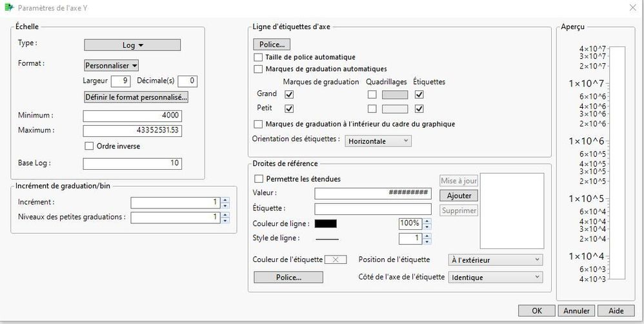Uncheck Grand étiquettes checkbox
This screenshot has width=644, height=324.
click(419, 94)
